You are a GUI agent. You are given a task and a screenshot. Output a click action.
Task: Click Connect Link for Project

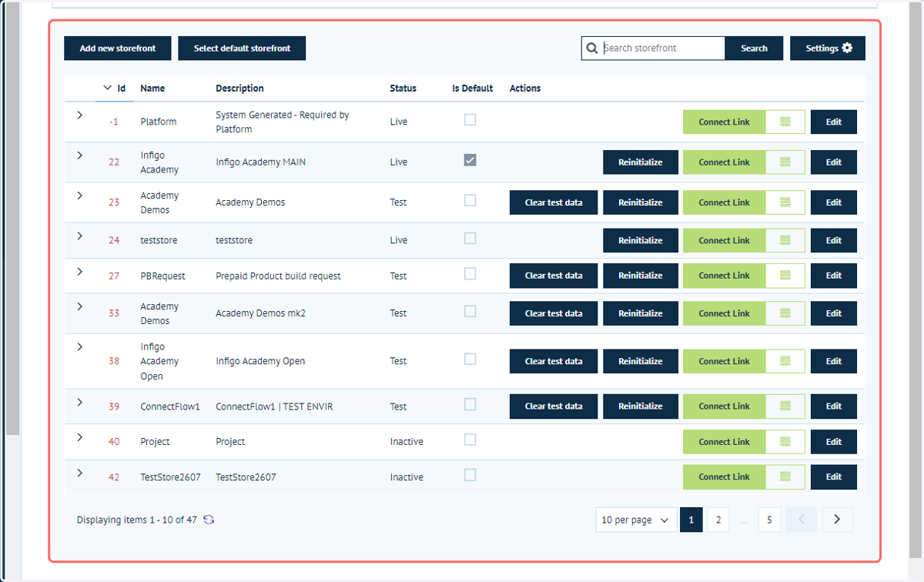(725, 442)
